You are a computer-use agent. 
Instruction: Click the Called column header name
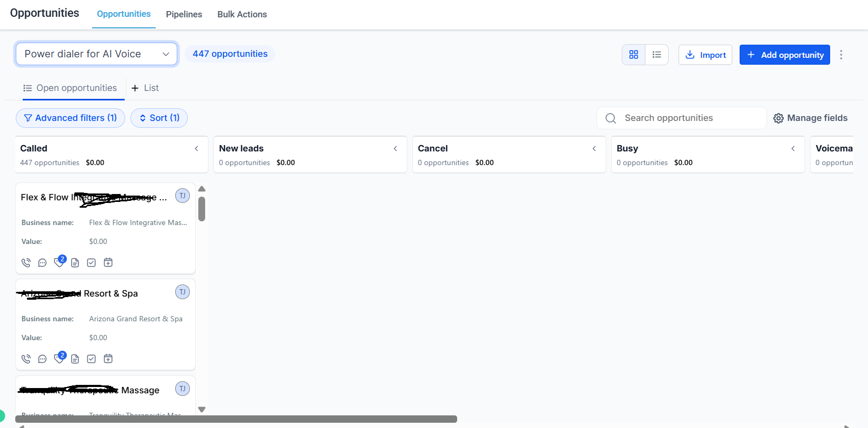tap(34, 148)
